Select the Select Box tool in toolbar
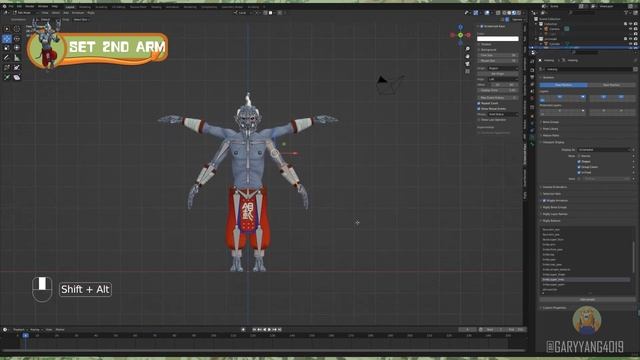 (7, 29)
